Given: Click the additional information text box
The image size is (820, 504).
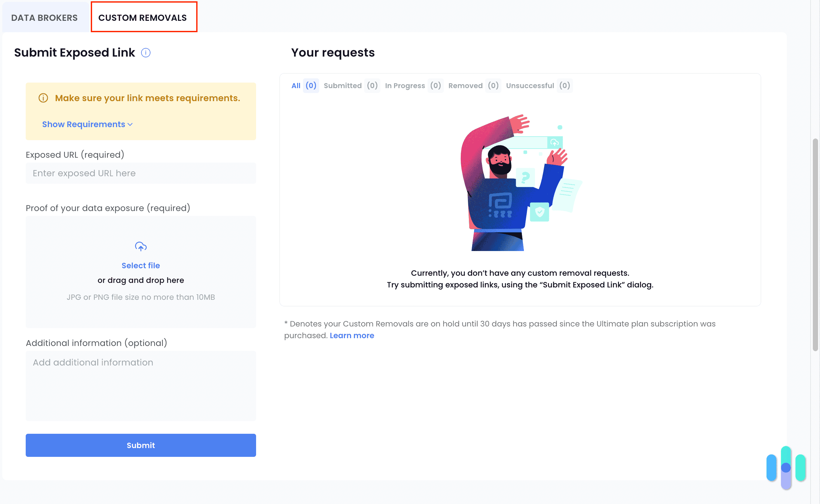Looking at the screenshot, I should pyautogui.click(x=140, y=386).
